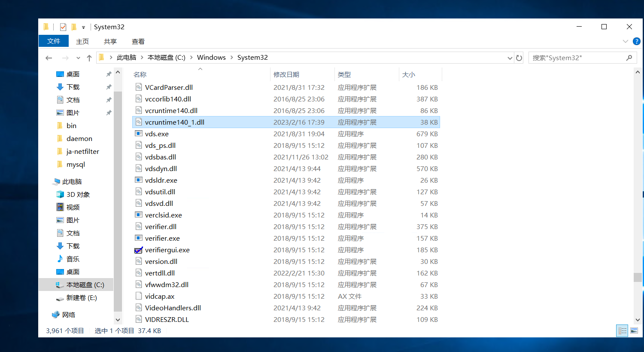Screen dimensions: 644x352
Task: Select the vccorlib140.dll file name
Action: (x=168, y=99)
